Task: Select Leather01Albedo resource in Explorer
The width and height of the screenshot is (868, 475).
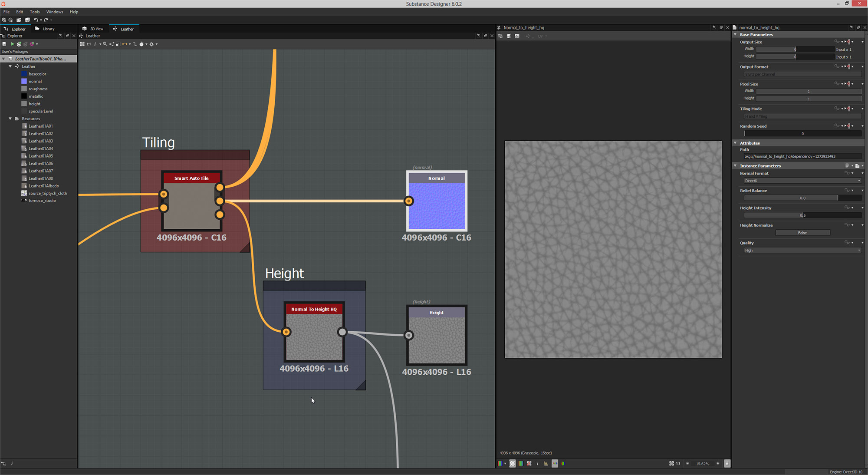Action: [x=43, y=186]
